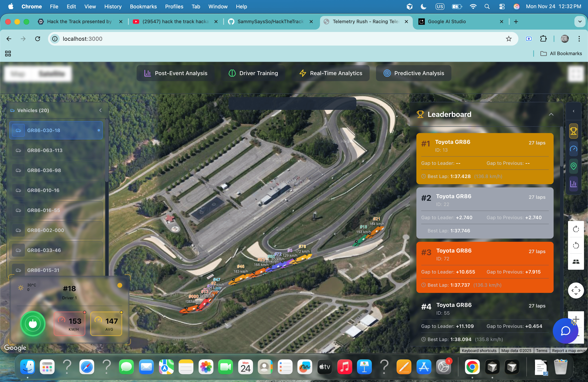Screen dimensions: 588x382
Task: Open the trophy leaderboard panel icon
Action: [573, 131]
